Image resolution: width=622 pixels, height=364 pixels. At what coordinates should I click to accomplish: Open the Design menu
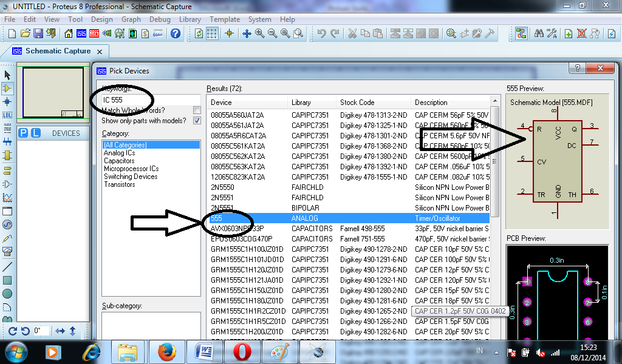tap(102, 19)
